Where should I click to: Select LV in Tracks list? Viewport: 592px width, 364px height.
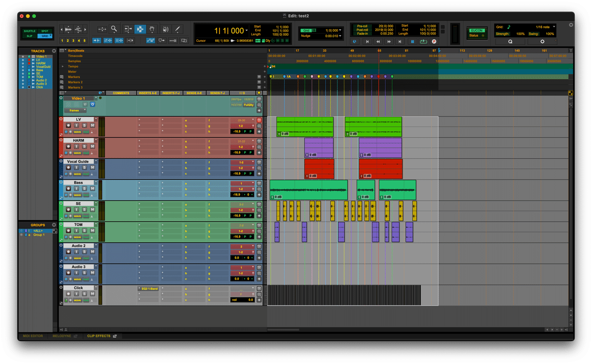38,60
